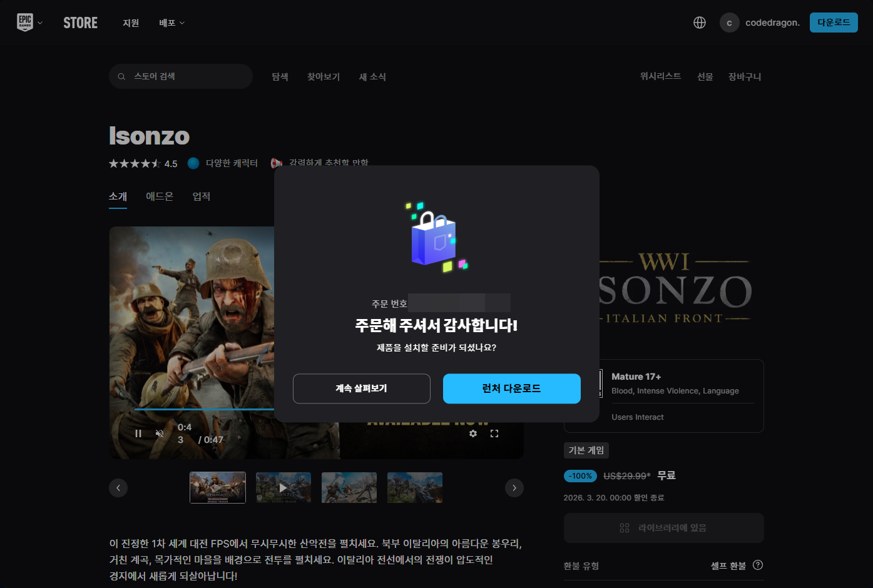Select the second video thumbnail with play icon
The height and width of the screenshot is (588, 873).
(283, 488)
